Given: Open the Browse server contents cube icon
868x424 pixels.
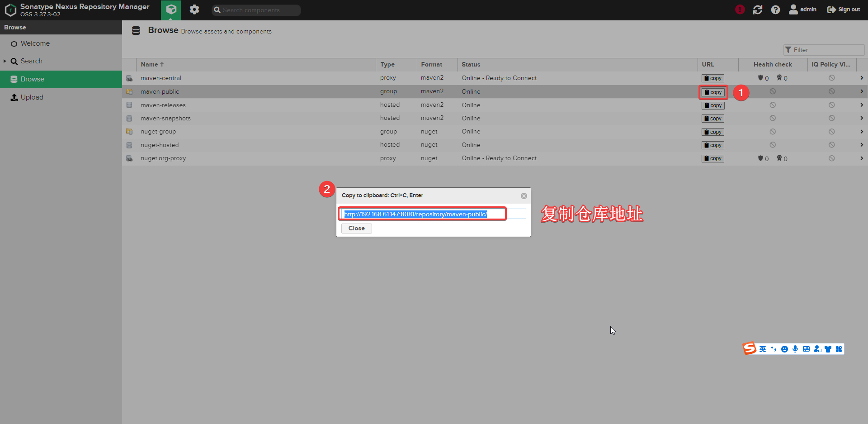Looking at the screenshot, I should tap(171, 10).
